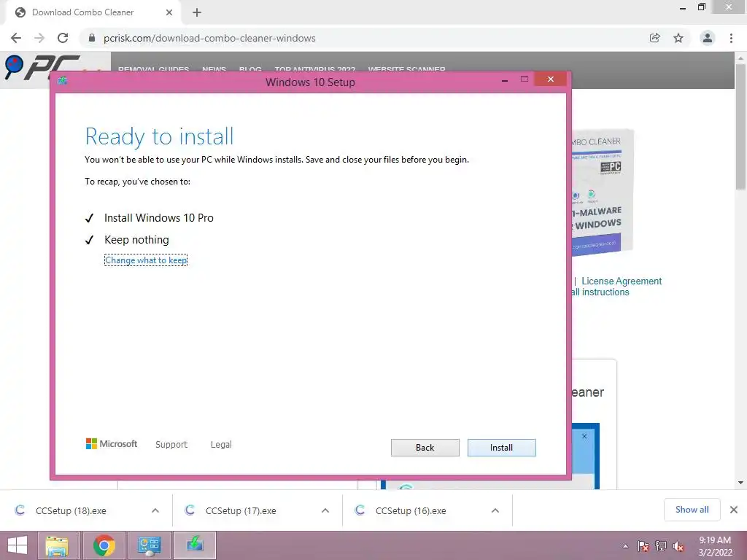Viewport: 747px width, 560px height.
Task: Click the Windows 10 Setup title bar icon
Action: pyautogui.click(x=63, y=80)
